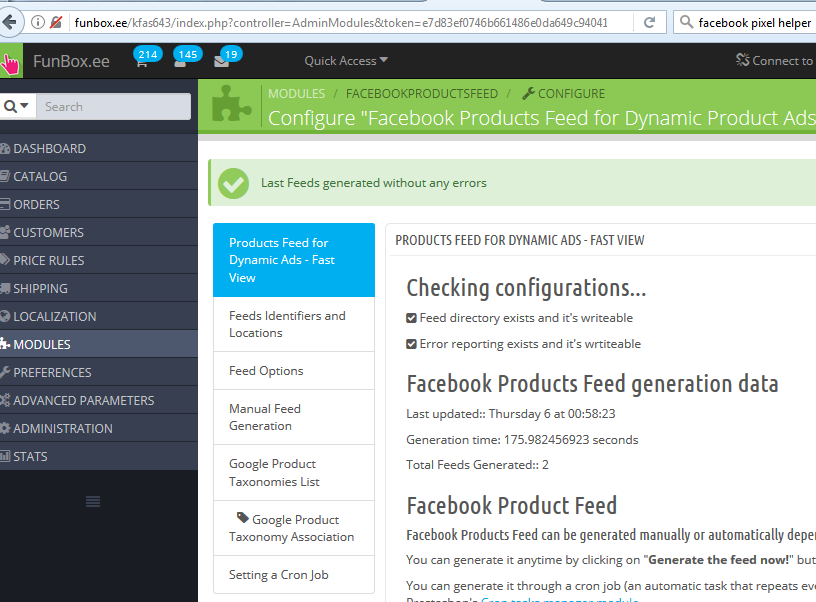Image resolution: width=816 pixels, height=602 pixels.
Task: Open the DASHBOARD menu item
Action: (x=99, y=148)
